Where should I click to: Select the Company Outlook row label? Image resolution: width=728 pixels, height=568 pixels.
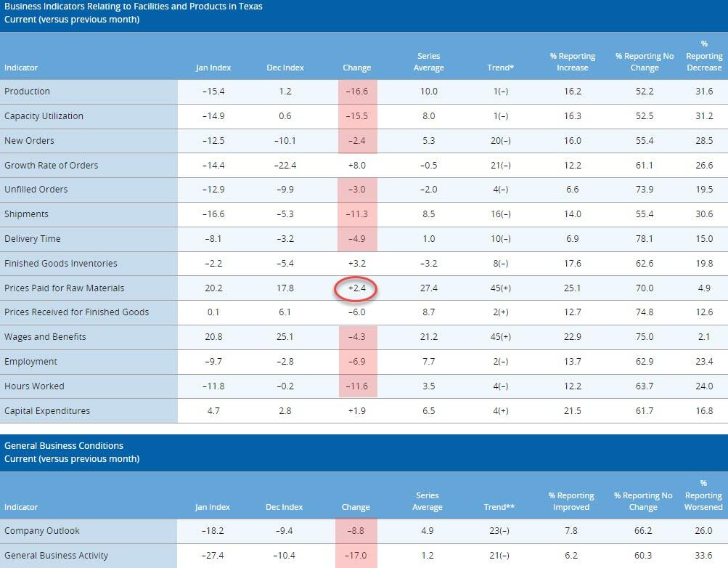(x=42, y=531)
